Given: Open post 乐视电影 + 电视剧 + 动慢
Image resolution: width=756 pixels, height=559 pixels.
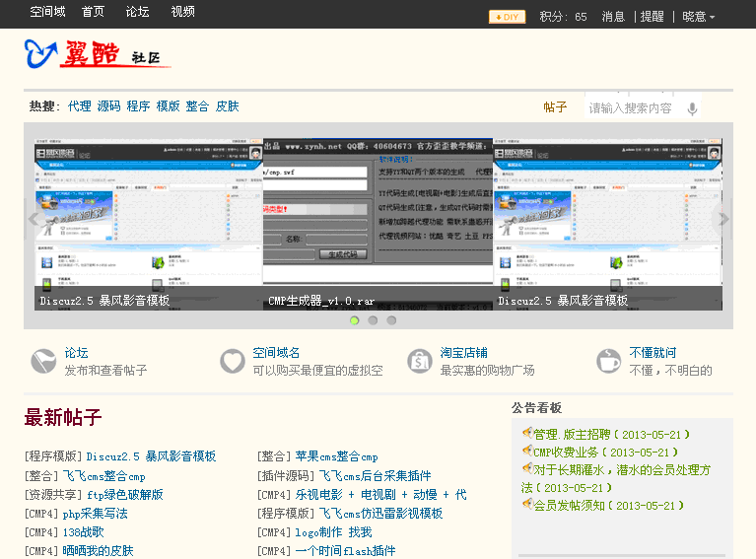Looking at the screenshot, I should 380,495.
